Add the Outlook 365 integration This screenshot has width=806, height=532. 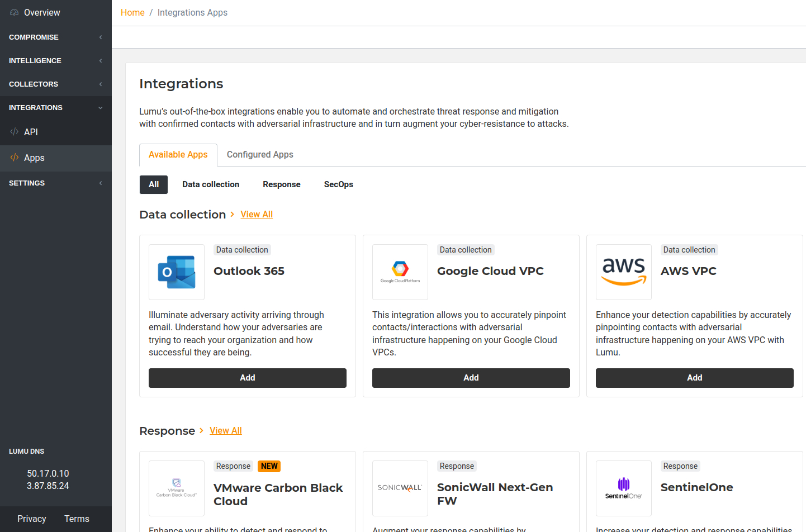(x=247, y=378)
